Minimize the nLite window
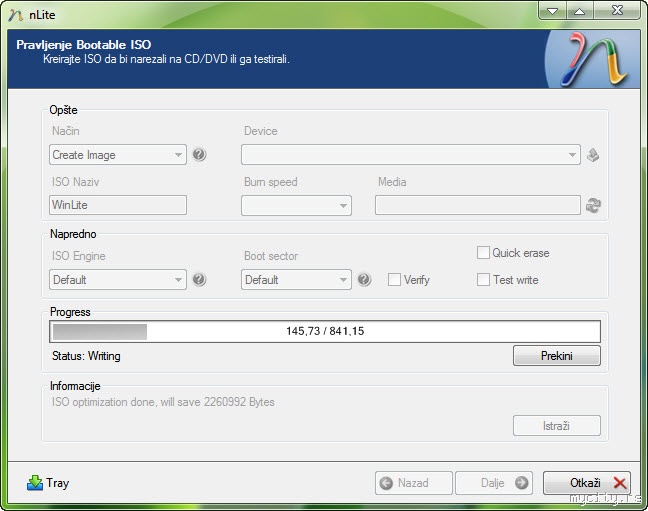Screen dimensions: 648x511 click(552, 11)
